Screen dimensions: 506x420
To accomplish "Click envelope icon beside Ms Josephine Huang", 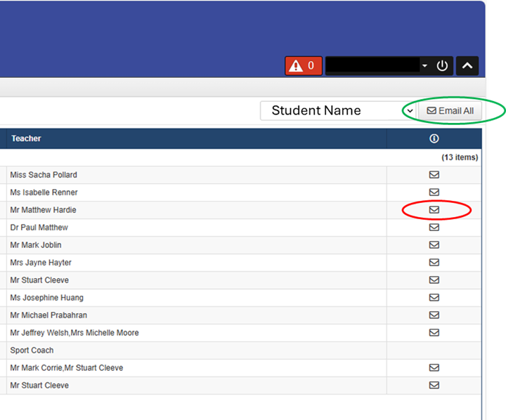I will [x=434, y=297].
